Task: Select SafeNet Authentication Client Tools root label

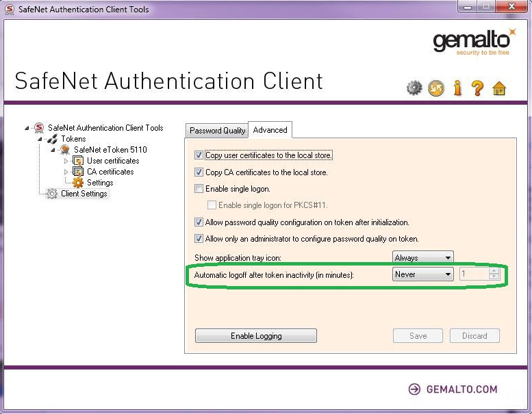Action: point(105,128)
